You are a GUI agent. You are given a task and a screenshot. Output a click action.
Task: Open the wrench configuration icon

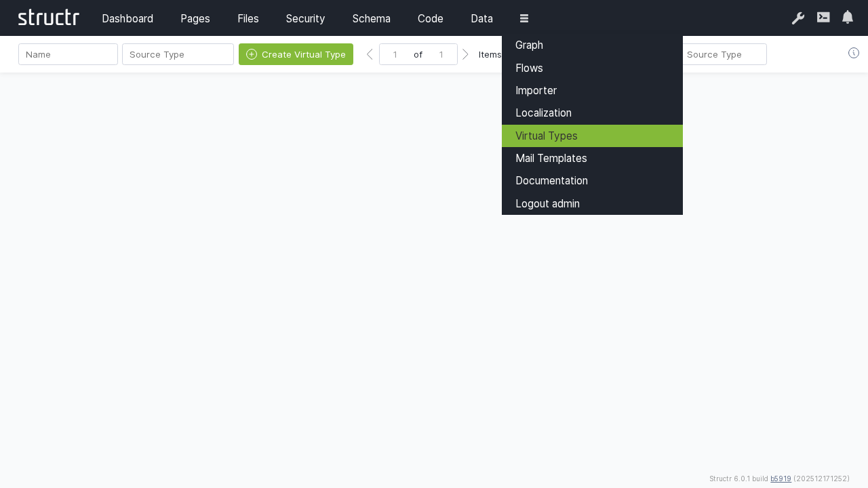798,18
